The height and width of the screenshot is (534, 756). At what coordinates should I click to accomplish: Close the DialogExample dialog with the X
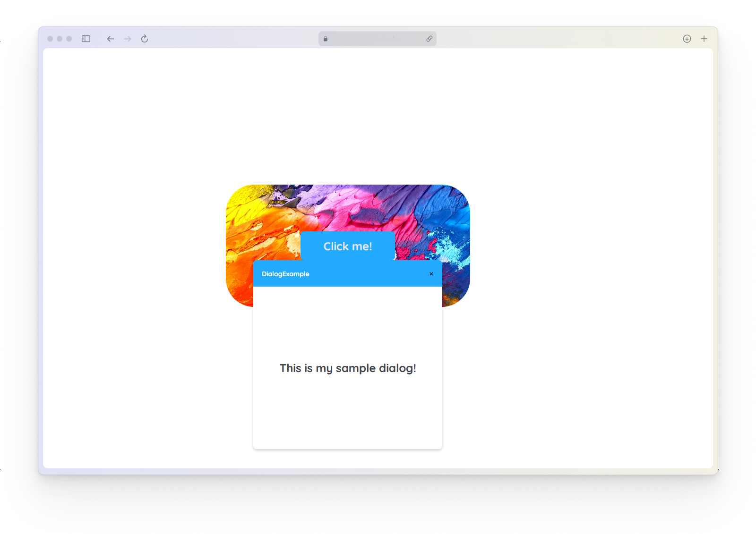pos(431,274)
